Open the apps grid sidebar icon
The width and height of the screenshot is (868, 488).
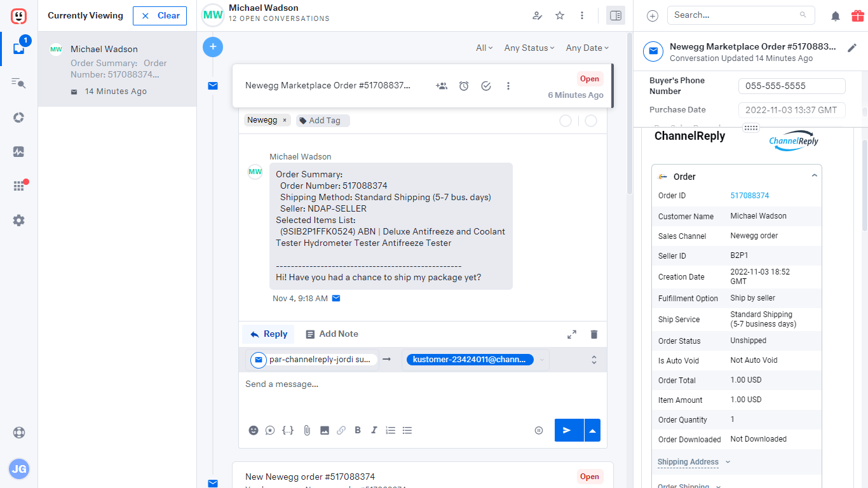pos(19,186)
